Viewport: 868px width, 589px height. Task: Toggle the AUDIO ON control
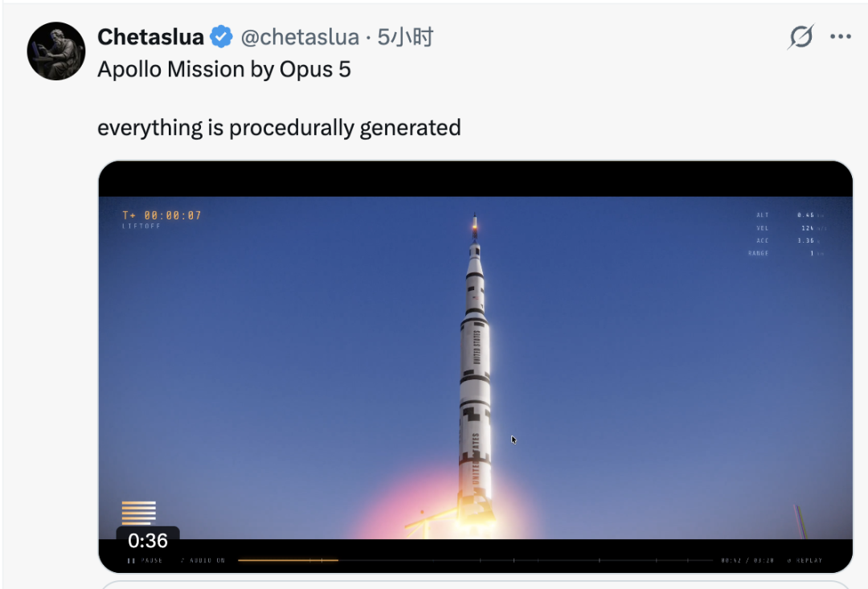tap(203, 560)
